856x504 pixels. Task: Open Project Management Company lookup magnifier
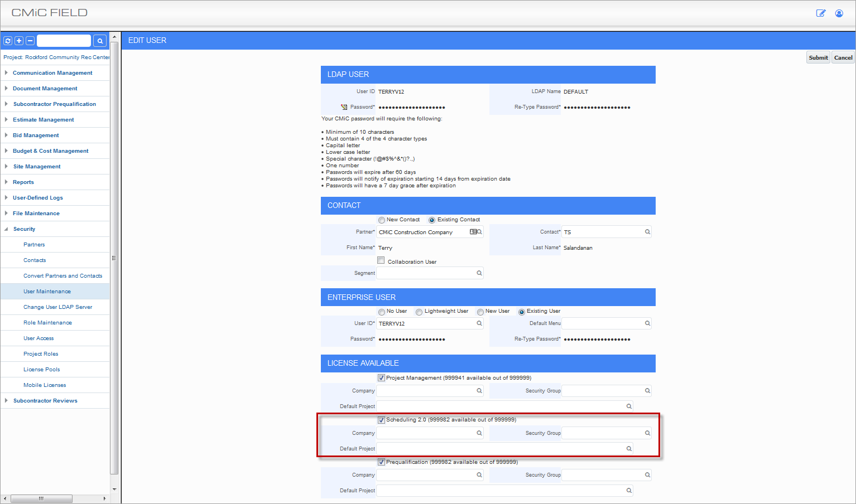pyautogui.click(x=479, y=391)
